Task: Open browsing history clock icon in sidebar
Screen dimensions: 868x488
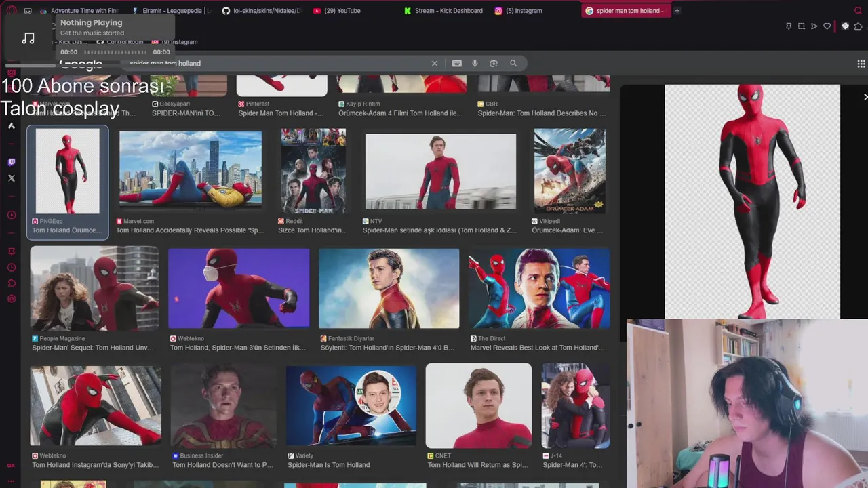Action: click(x=11, y=268)
